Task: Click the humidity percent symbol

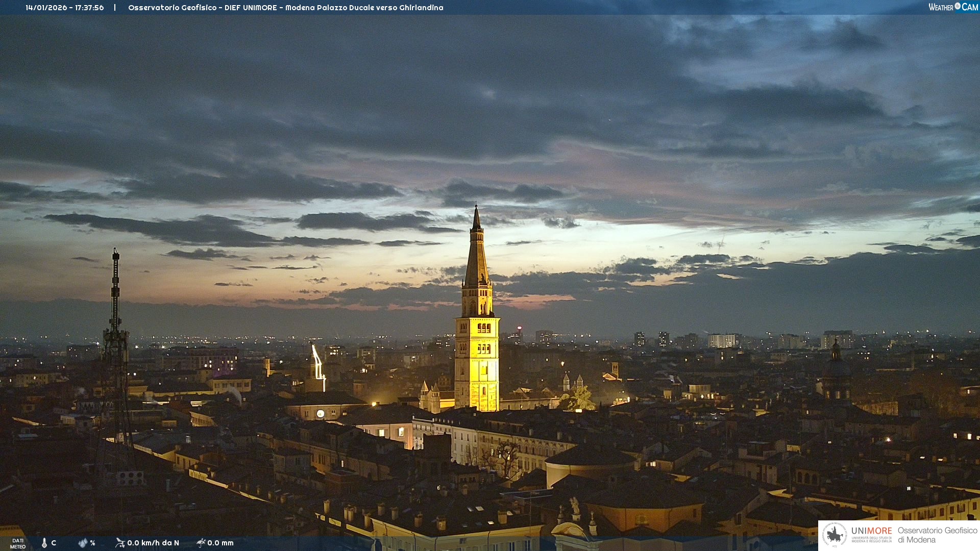Action: [x=92, y=543]
